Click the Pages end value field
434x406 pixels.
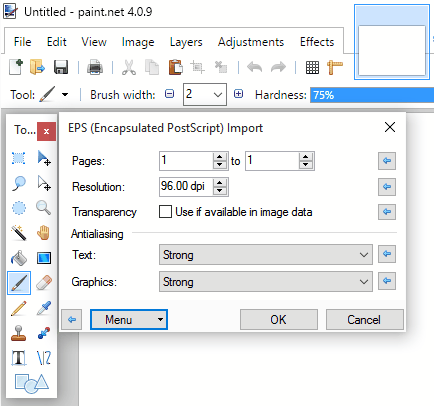(x=272, y=161)
